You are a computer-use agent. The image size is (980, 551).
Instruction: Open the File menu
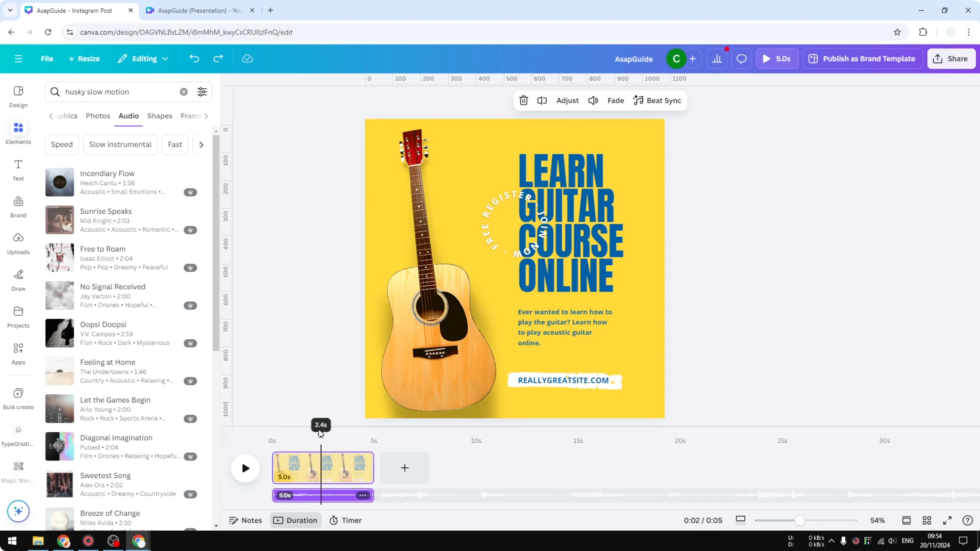click(x=47, y=58)
